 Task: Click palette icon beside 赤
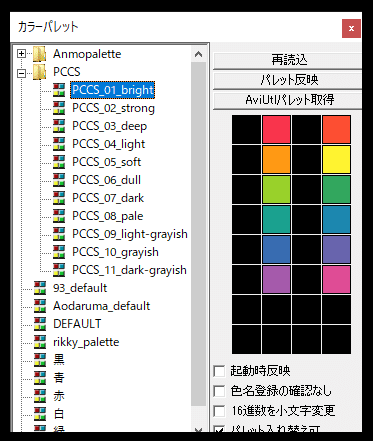(x=40, y=396)
